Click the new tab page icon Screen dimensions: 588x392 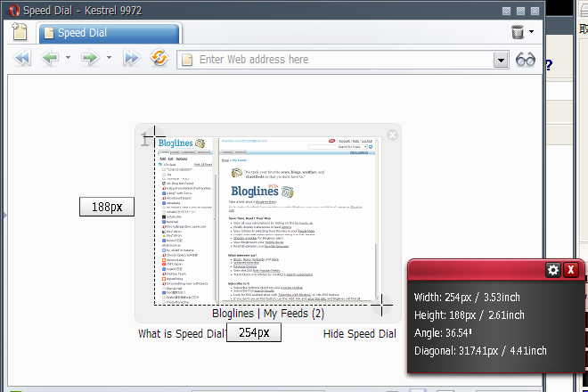coord(20,31)
